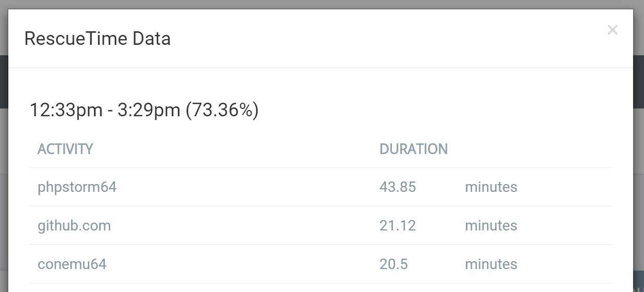Click the 21.12 duration value
The image size is (644, 292).
398,226
